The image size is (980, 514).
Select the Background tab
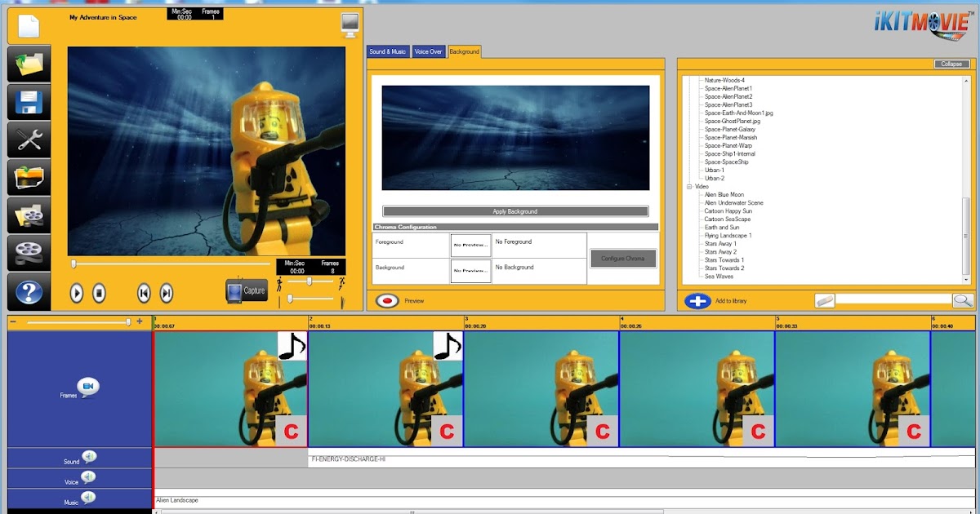[x=464, y=51]
